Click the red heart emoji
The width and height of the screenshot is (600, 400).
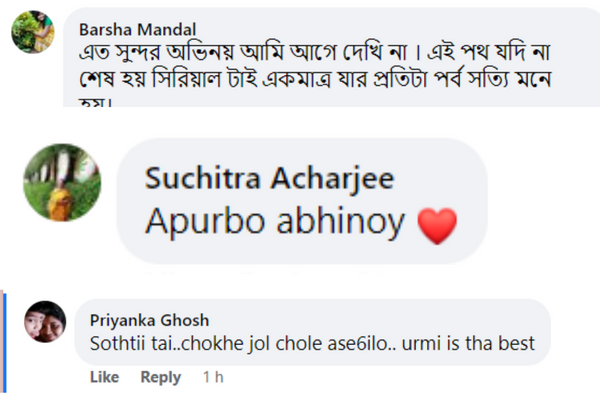coord(434,228)
